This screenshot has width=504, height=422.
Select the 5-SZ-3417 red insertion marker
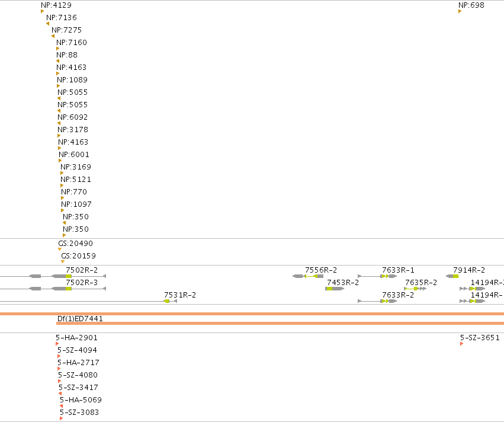point(60,394)
